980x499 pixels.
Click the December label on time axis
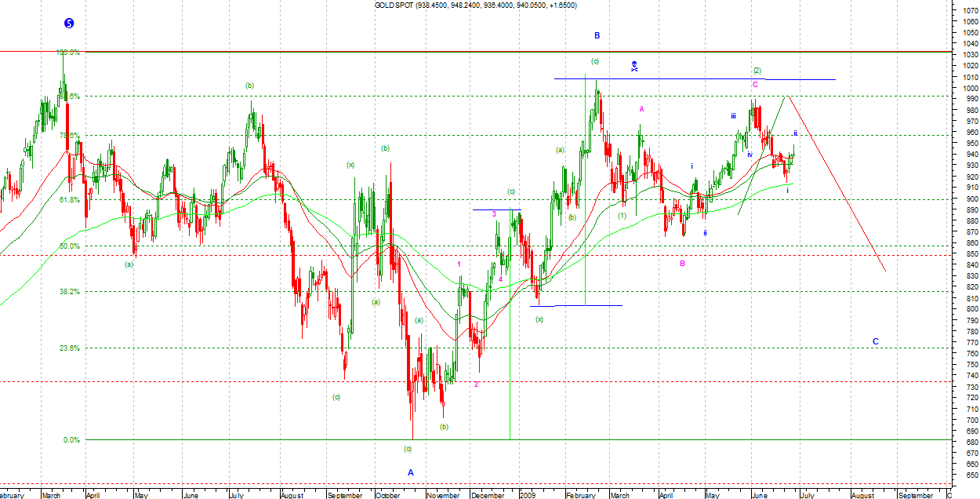(x=488, y=495)
